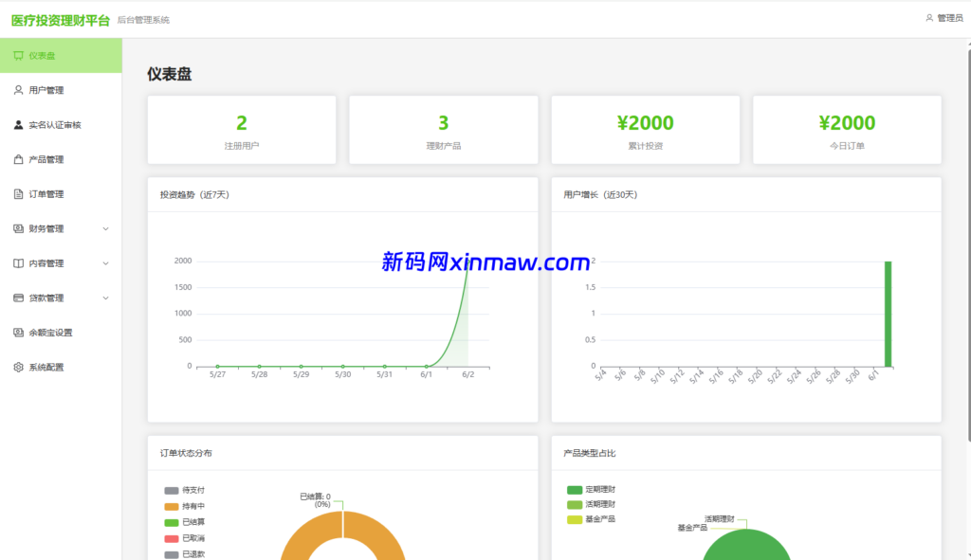Expand the 内容管理 submenu chevron
The height and width of the screenshot is (560, 971).
pyautogui.click(x=106, y=263)
